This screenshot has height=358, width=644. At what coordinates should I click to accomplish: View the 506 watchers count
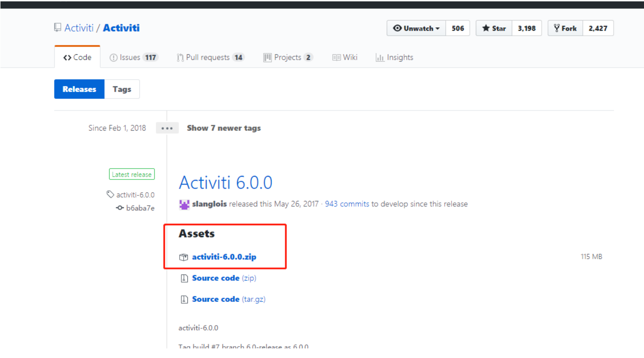(458, 28)
